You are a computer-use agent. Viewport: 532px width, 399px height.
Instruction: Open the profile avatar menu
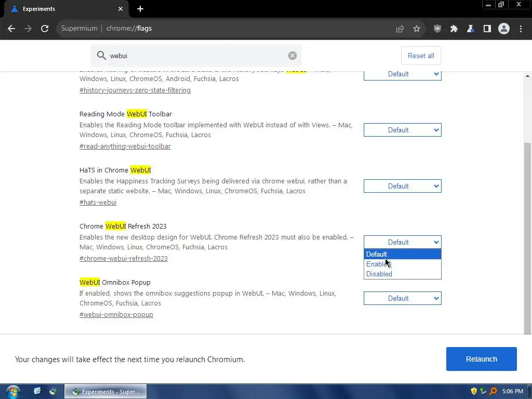tap(504, 29)
